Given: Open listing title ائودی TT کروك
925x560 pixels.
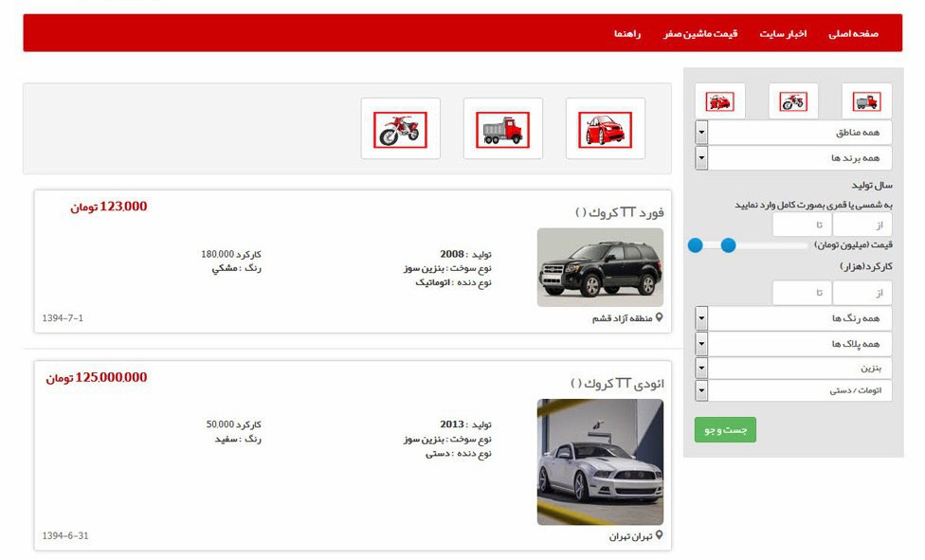Looking at the screenshot, I should 617,383.
